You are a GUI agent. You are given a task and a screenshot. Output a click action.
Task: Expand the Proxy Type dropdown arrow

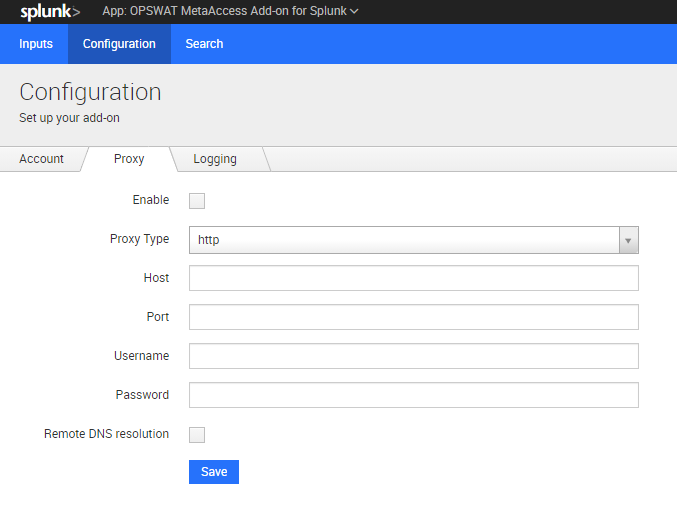629,240
